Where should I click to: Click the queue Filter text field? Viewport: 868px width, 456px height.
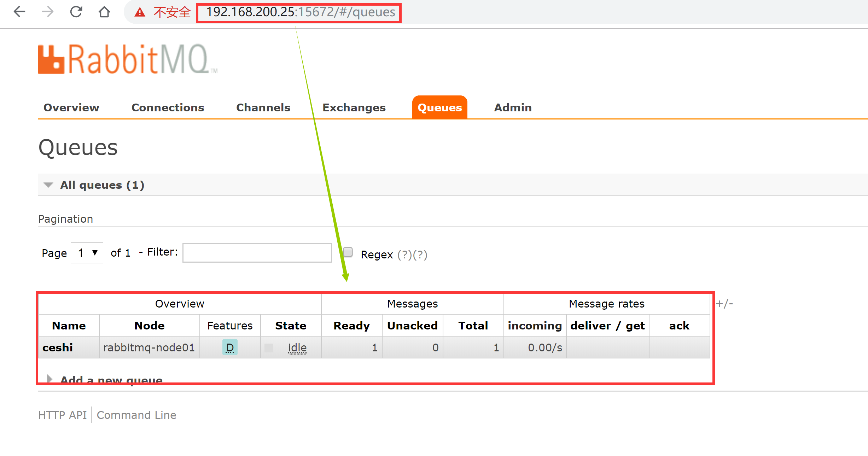coord(257,253)
